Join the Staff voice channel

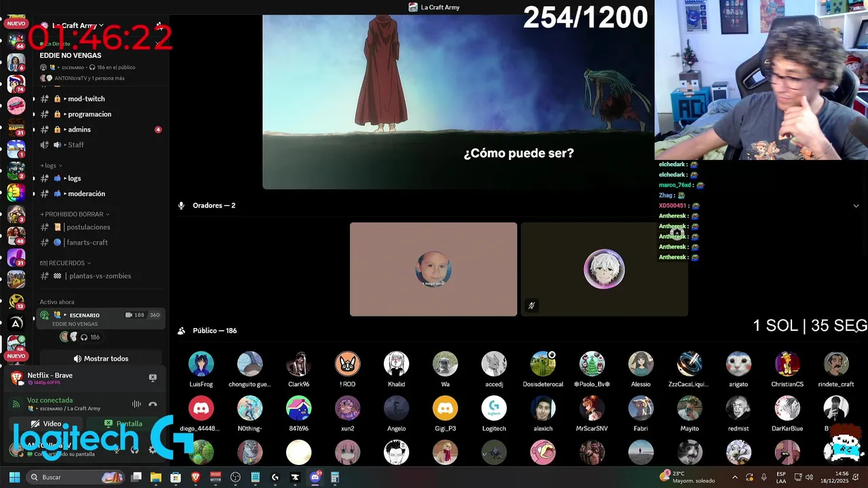pyautogui.click(x=99, y=144)
